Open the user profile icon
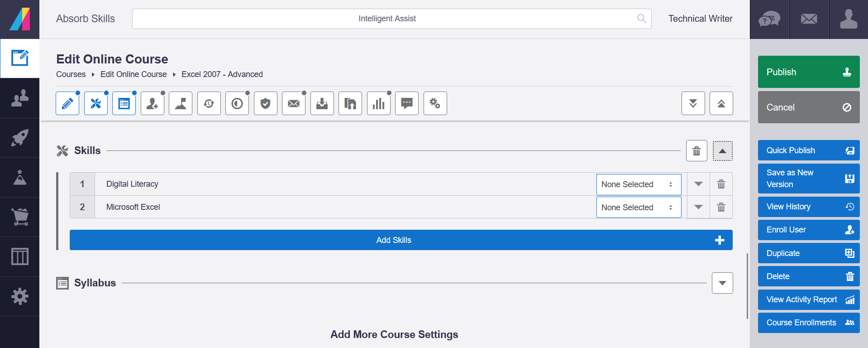Screen dimensions: 868x348 pyautogui.click(x=849, y=19)
